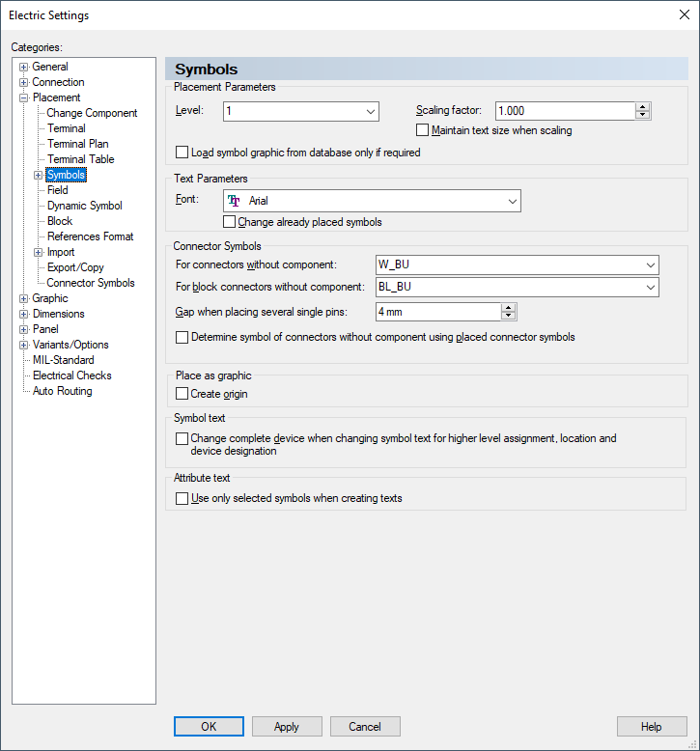Expand the Connection tree node
Viewport: 700px width, 751px height.
pos(24,82)
